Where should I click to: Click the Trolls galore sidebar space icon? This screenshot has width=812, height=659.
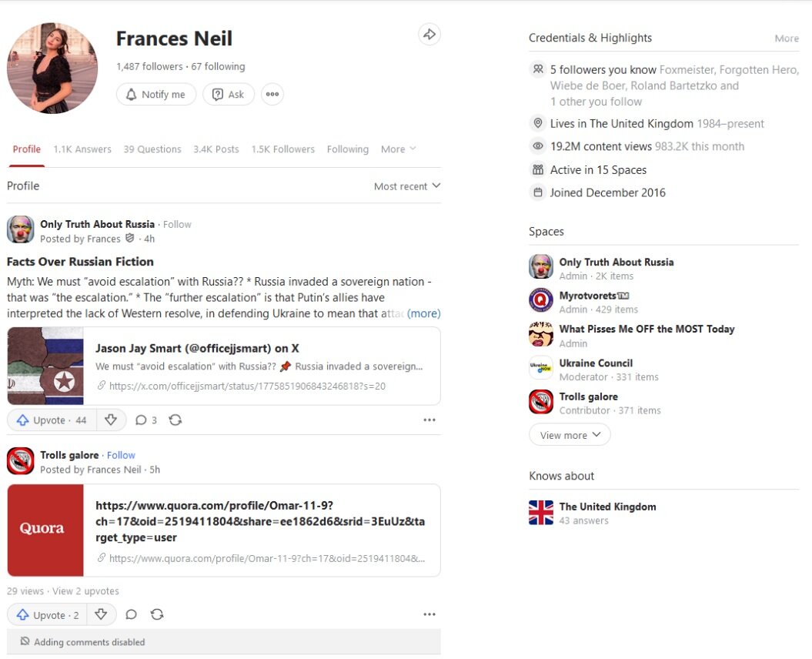pyautogui.click(x=541, y=402)
